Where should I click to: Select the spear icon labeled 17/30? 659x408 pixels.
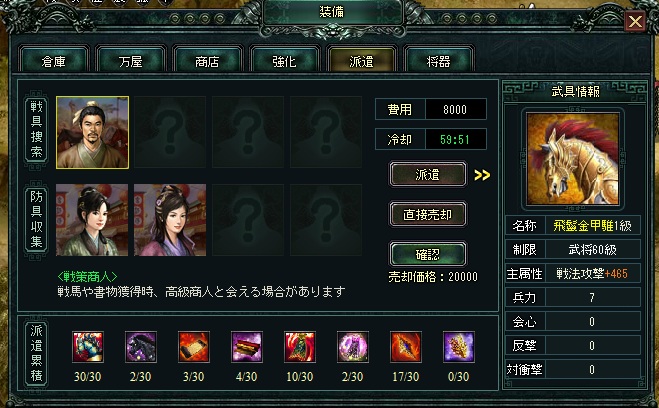point(406,347)
